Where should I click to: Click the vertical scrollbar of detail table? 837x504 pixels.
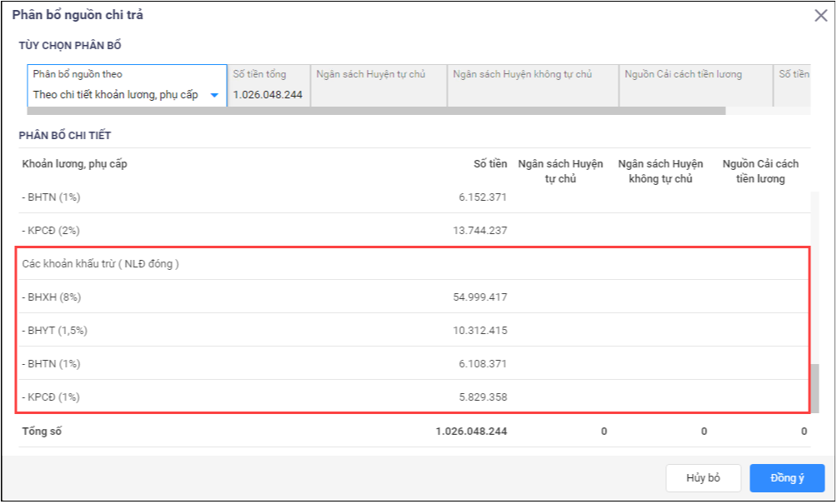tap(814, 387)
